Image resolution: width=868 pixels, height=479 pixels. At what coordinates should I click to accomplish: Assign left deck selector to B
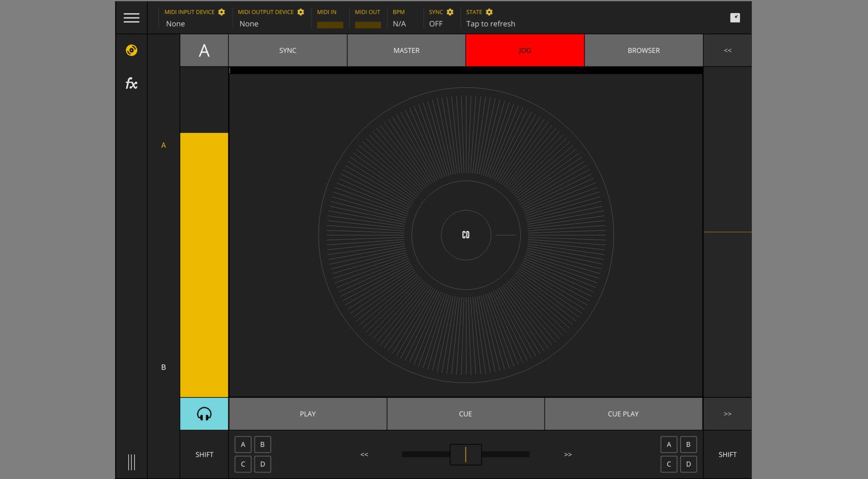coord(262,445)
